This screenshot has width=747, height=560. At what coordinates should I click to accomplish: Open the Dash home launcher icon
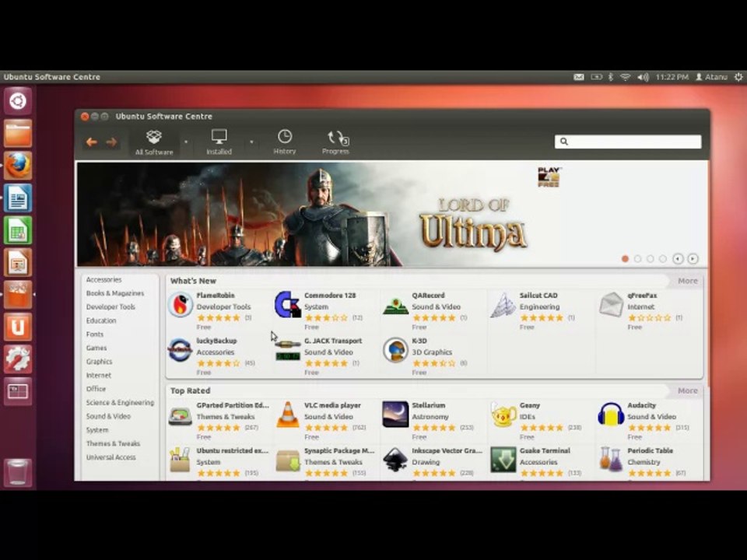(18, 101)
